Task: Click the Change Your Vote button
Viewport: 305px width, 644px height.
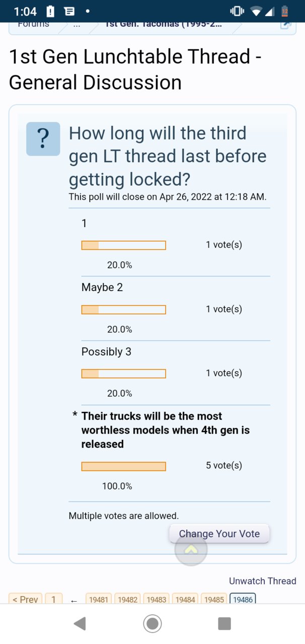Action: point(219,534)
